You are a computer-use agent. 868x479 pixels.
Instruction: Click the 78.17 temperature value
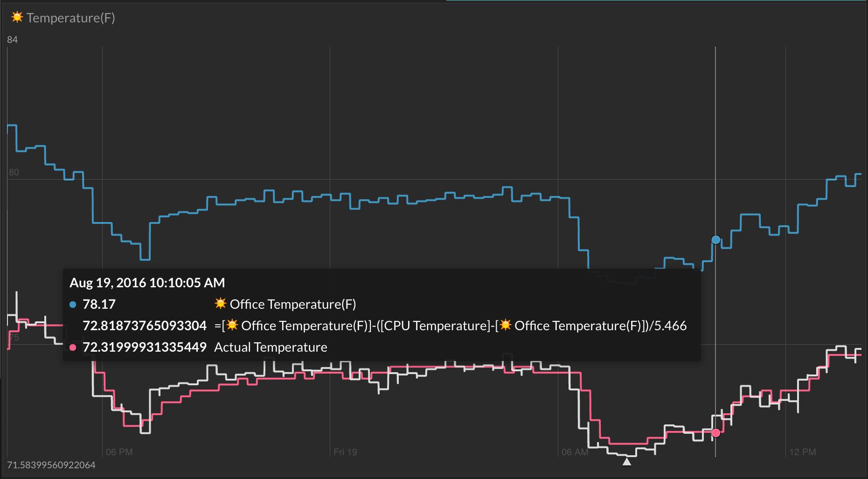[98, 304]
